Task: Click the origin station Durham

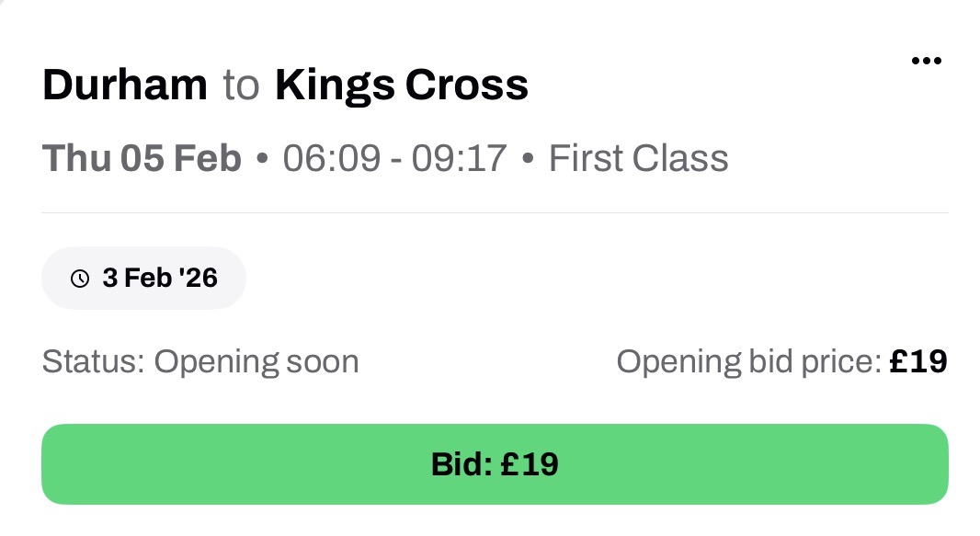Action: click(125, 86)
